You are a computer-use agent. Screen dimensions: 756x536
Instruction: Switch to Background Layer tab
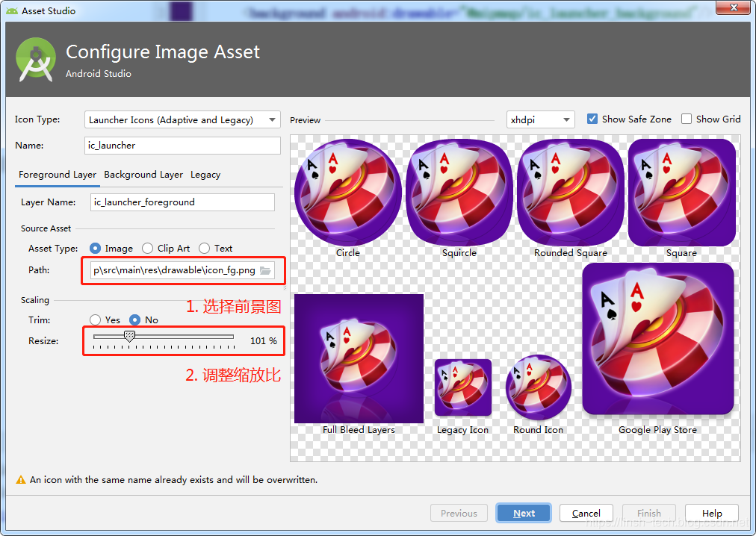[x=143, y=175]
